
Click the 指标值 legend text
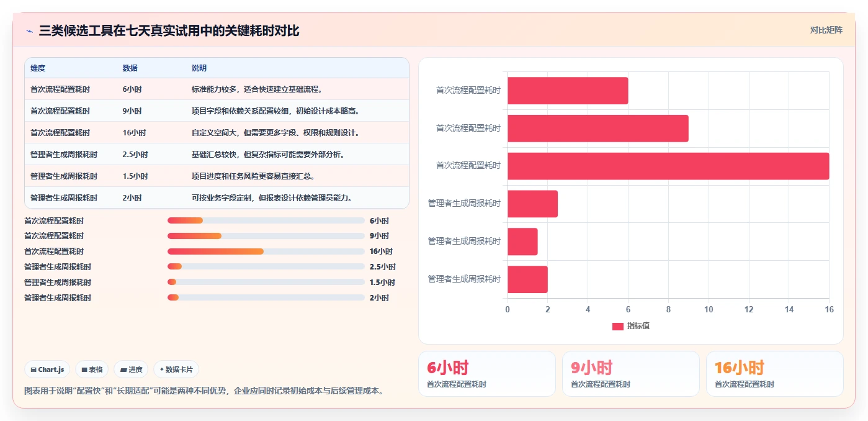(638, 326)
